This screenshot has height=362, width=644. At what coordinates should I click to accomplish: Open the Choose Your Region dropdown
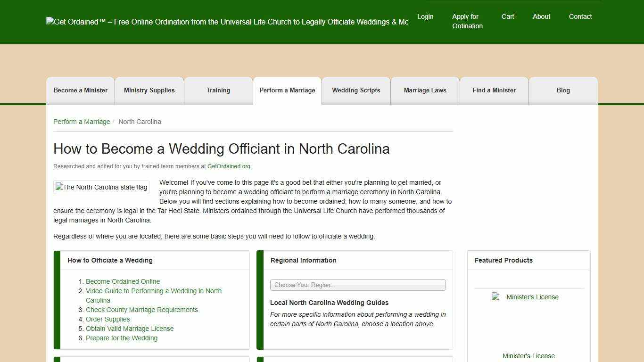[357, 285]
